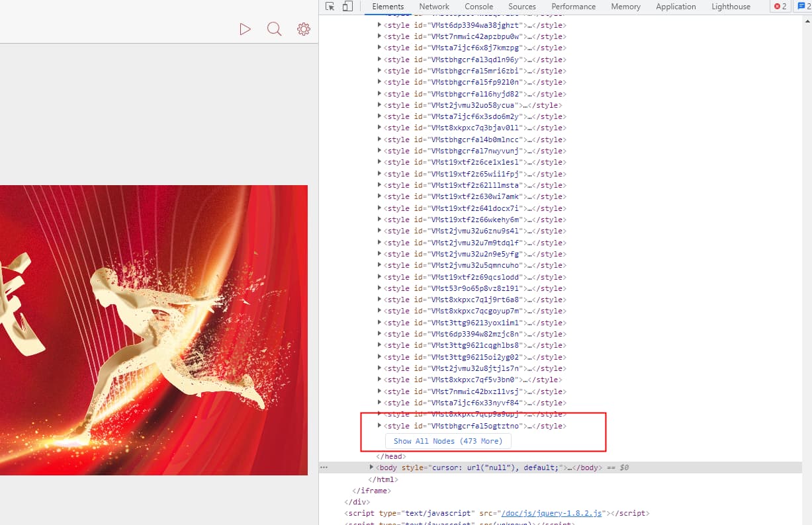Select the VMst3ttg96215oi2yg02 style row
This screenshot has width=812, height=525.
click(474, 357)
